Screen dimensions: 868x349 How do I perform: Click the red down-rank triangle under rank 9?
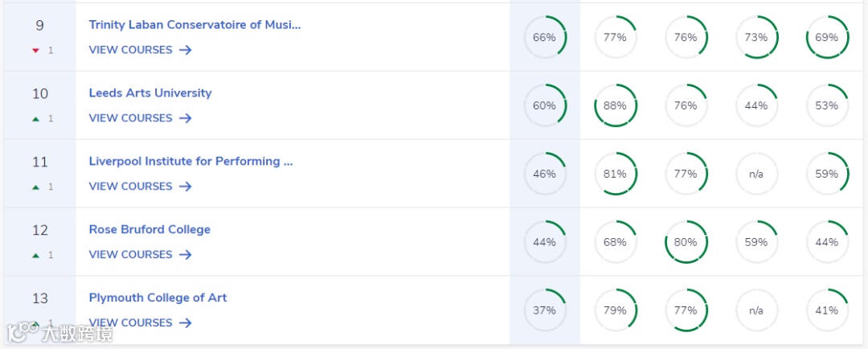pos(35,51)
